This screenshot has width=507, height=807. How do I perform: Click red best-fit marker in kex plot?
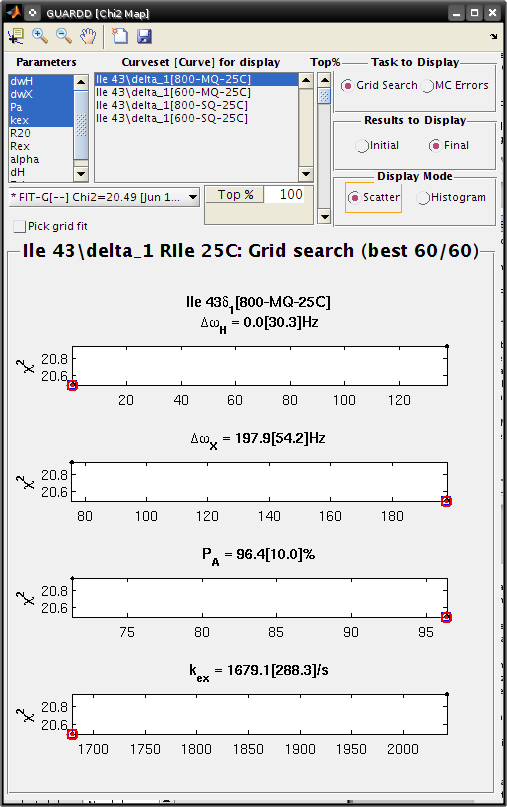(73, 734)
